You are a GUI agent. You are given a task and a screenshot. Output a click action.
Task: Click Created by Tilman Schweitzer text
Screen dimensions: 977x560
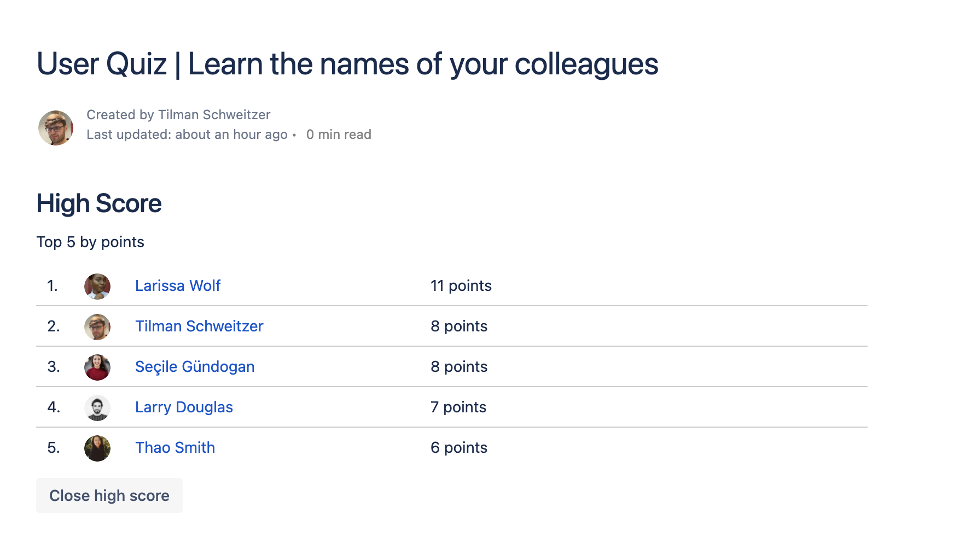178,115
